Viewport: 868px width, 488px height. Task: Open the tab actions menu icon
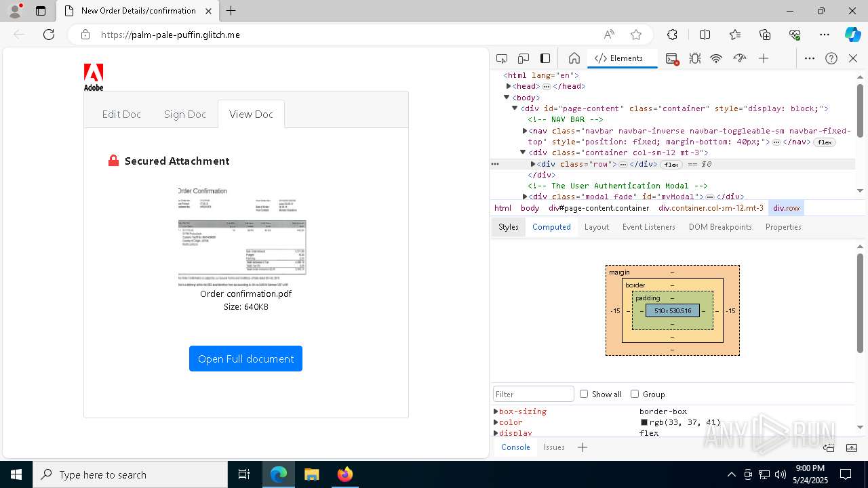tap(41, 11)
